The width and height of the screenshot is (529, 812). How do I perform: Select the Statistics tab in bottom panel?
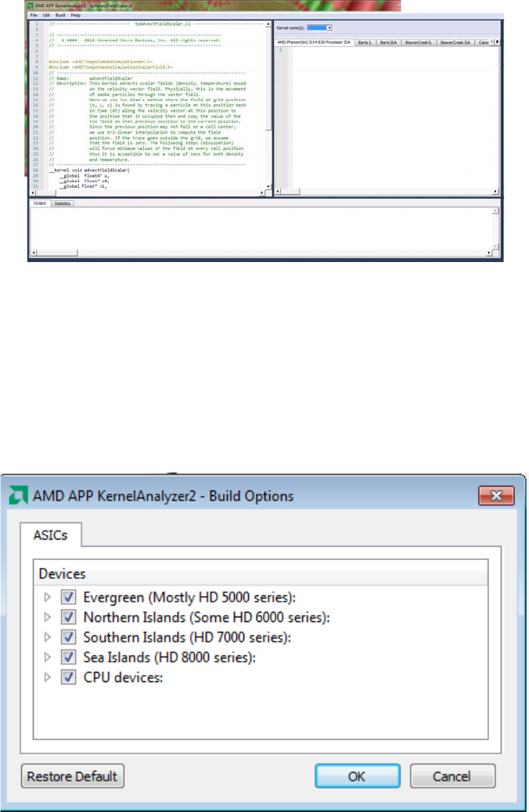click(x=62, y=203)
